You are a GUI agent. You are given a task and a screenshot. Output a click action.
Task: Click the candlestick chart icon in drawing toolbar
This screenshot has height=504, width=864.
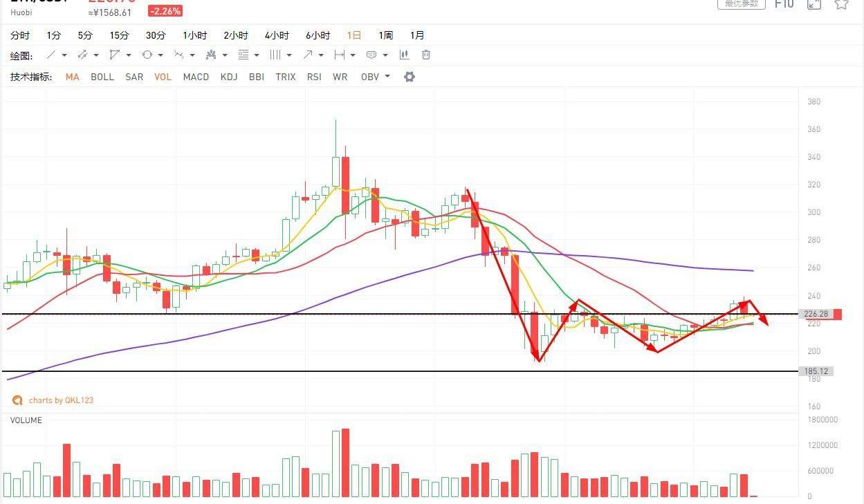404,55
